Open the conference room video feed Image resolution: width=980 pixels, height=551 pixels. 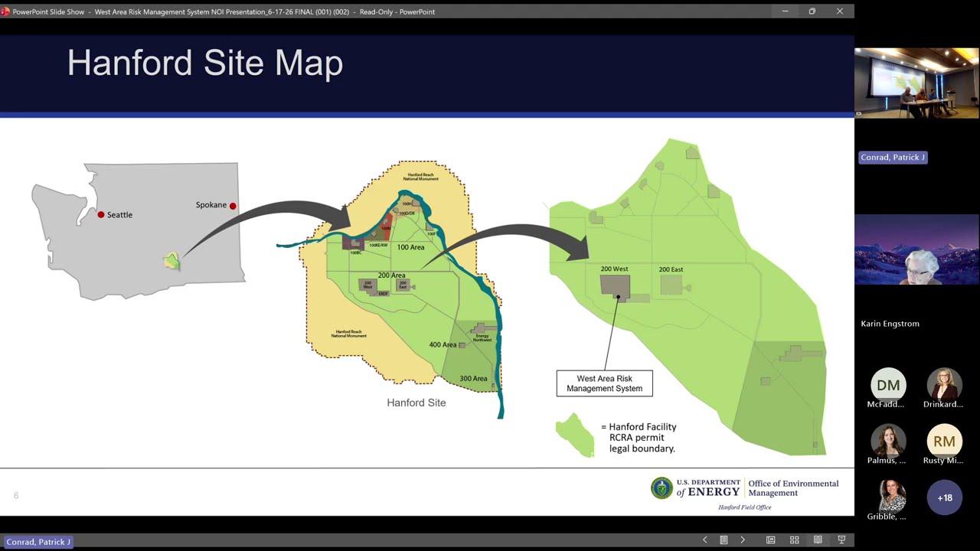pos(916,83)
